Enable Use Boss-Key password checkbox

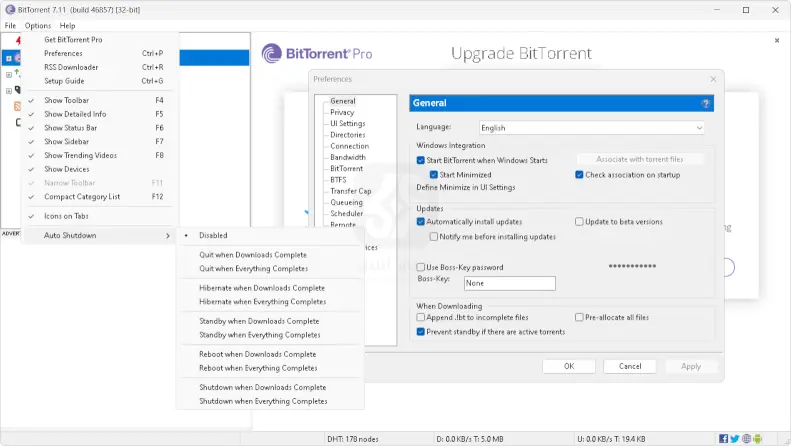click(421, 267)
